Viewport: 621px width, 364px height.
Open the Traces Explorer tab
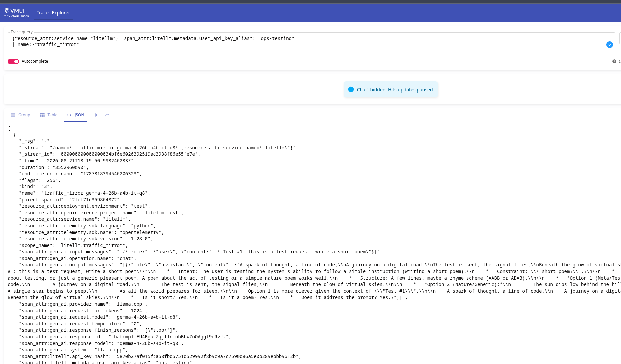pos(53,13)
